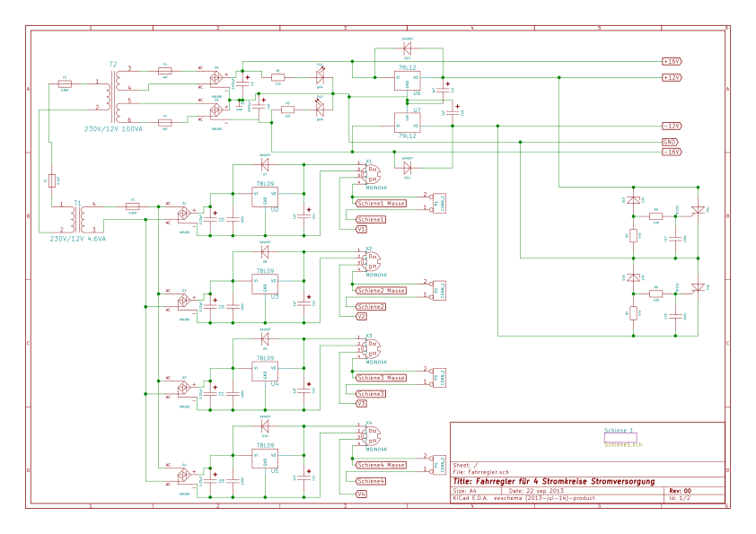Click the -12V power label
The height and width of the screenshot is (534, 756).
[672, 127]
